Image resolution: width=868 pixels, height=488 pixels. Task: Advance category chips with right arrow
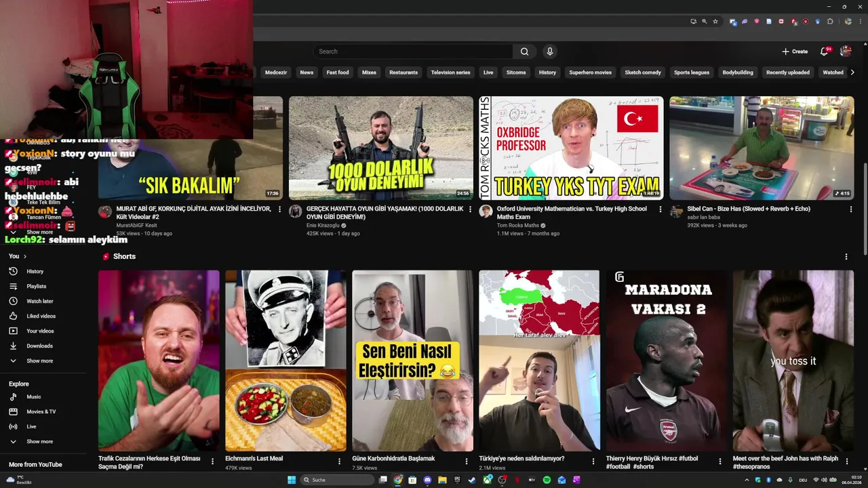pyautogui.click(x=852, y=73)
